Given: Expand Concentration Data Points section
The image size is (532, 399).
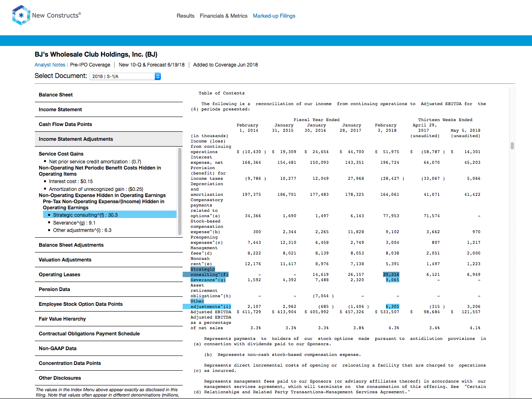Looking at the screenshot, I should pos(109,363).
